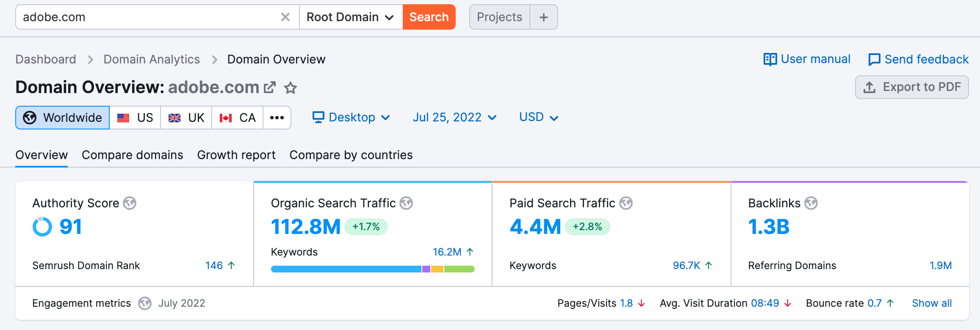Go to Domain Analytics breadcrumb
Screen dimensions: 980x330
coord(152,59)
